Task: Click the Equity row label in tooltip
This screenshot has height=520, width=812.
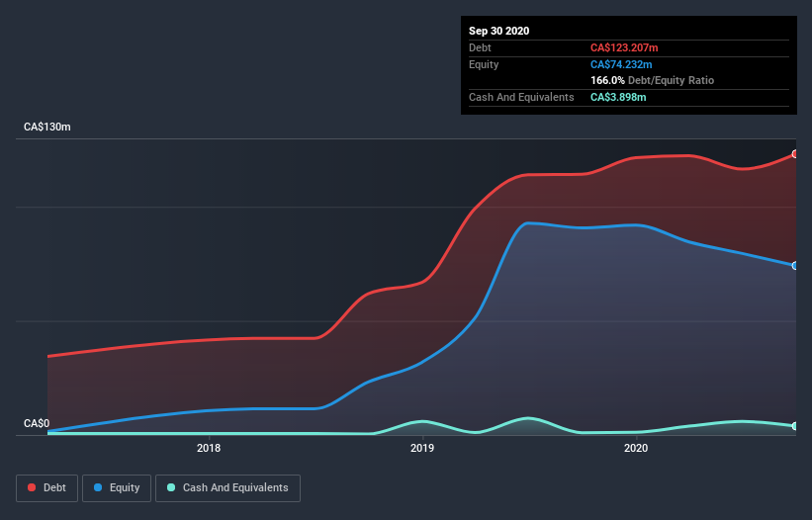Action: tap(484, 64)
